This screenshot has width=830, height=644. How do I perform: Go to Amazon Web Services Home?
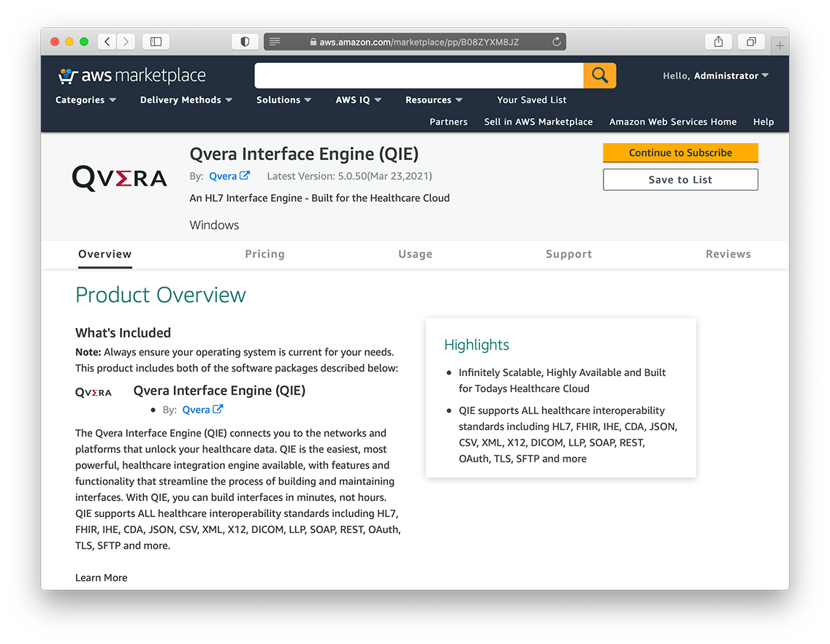pyautogui.click(x=673, y=122)
